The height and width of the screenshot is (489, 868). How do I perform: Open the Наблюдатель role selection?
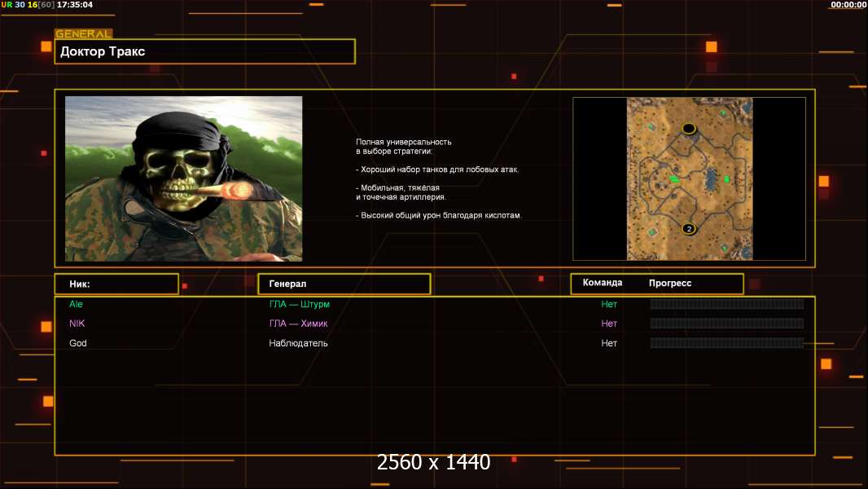298,343
